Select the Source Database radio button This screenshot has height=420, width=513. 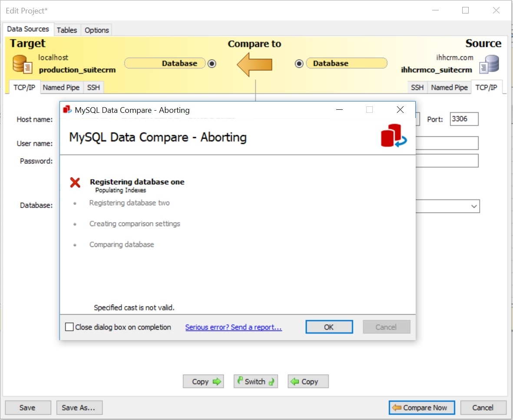(x=299, y=63)
